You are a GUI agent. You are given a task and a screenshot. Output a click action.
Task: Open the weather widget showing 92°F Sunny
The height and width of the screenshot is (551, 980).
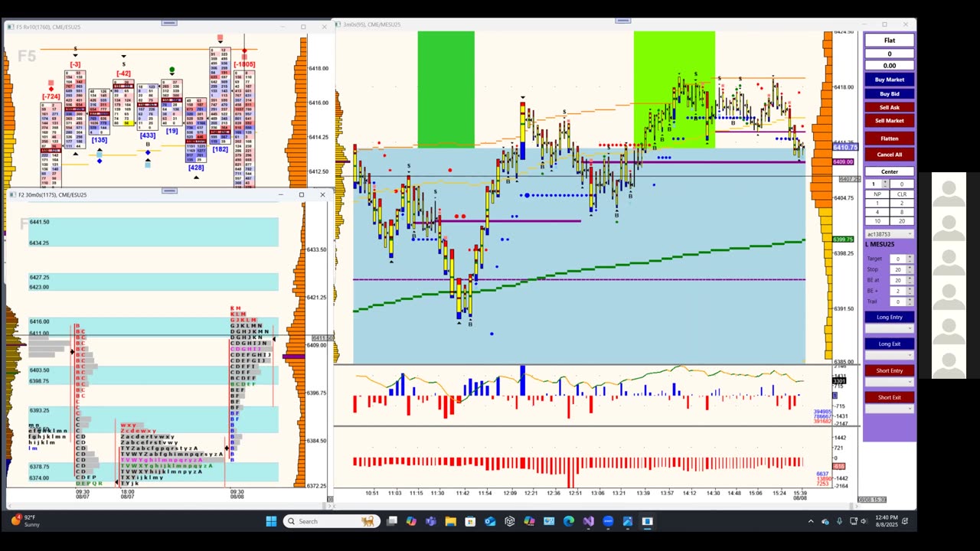[24, 521]
